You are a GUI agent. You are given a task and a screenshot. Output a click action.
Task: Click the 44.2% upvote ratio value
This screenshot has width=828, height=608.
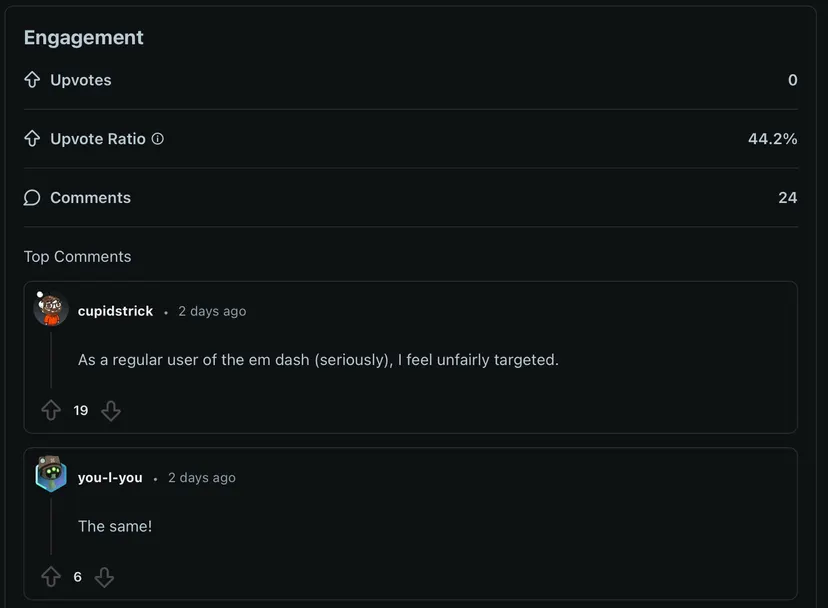click(772, 139)
